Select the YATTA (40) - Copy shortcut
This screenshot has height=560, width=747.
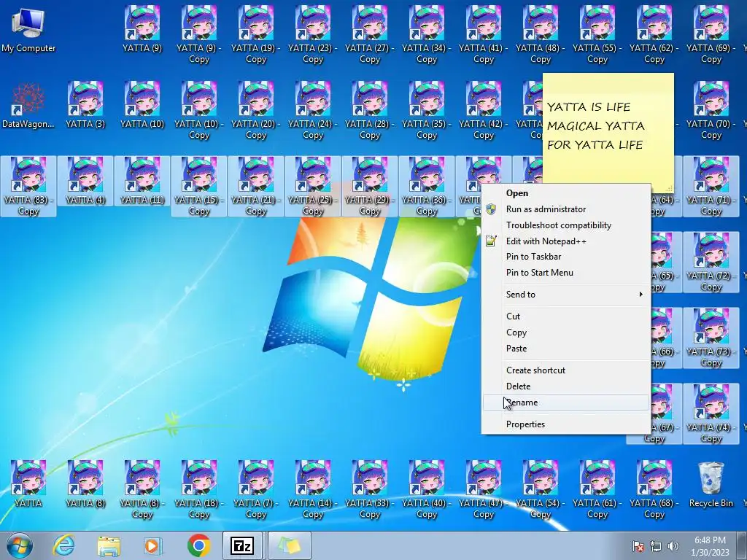[x=426, y=489]
